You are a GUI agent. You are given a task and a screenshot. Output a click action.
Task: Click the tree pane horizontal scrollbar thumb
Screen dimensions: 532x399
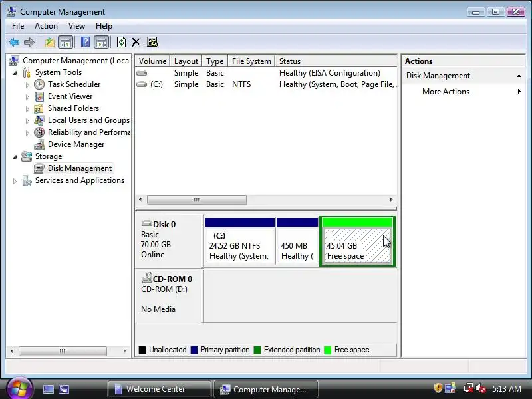[x=63, y=351]
